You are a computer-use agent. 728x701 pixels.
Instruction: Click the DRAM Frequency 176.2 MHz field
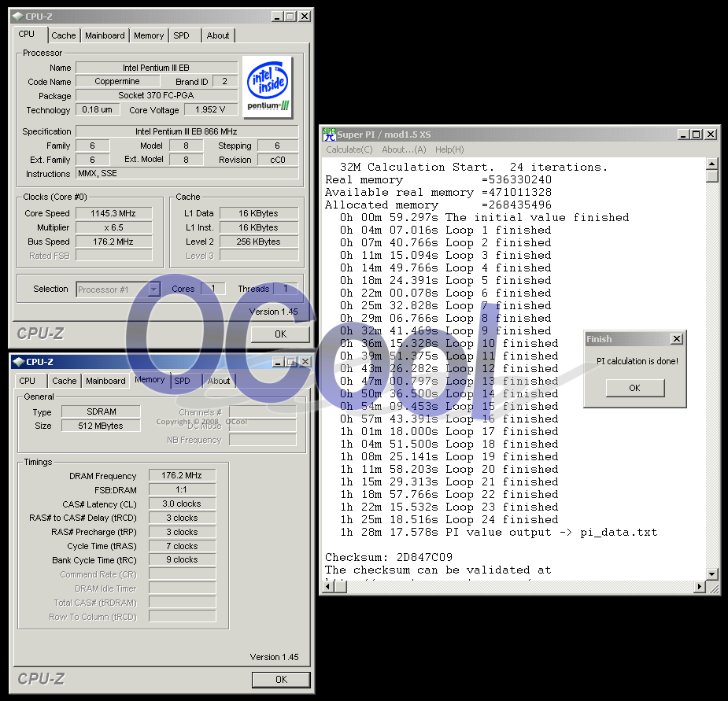(182, 475)
